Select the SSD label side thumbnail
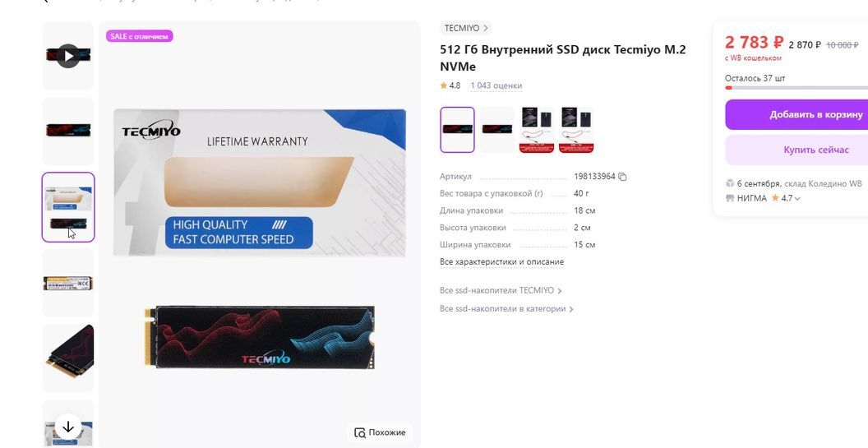Viewport: 868px width, 448px height. (68, 283)
